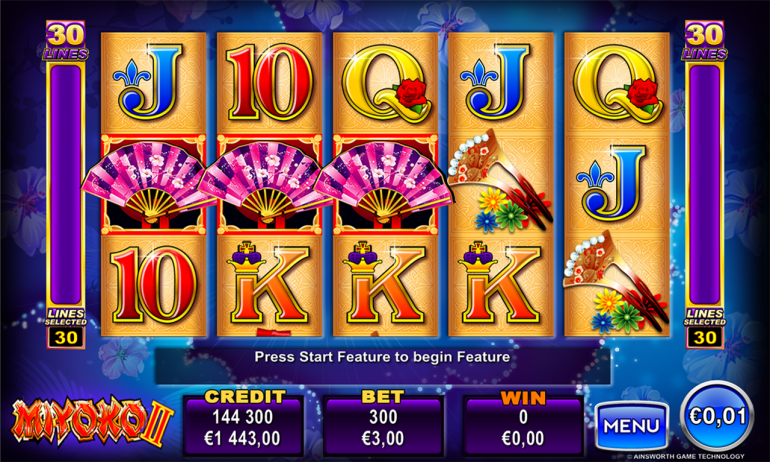Click the left Lines Selected 30 box
The height and width of the screenshot is (462, 770).
click(66, 328)
